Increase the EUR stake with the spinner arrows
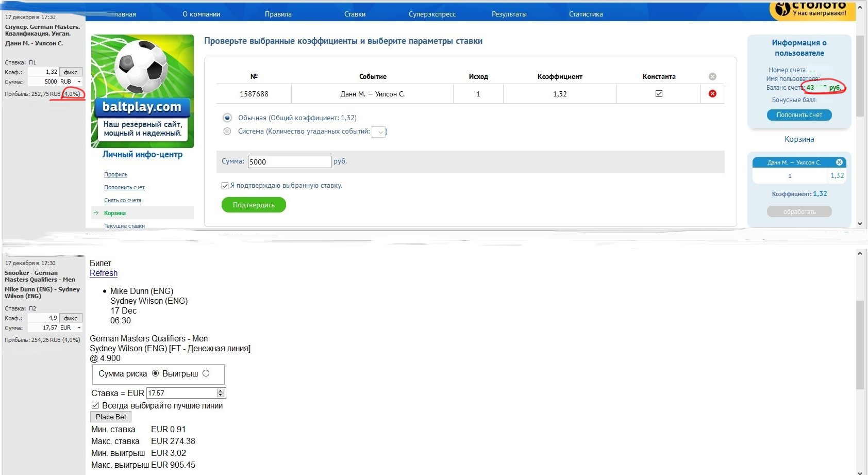 221,391
